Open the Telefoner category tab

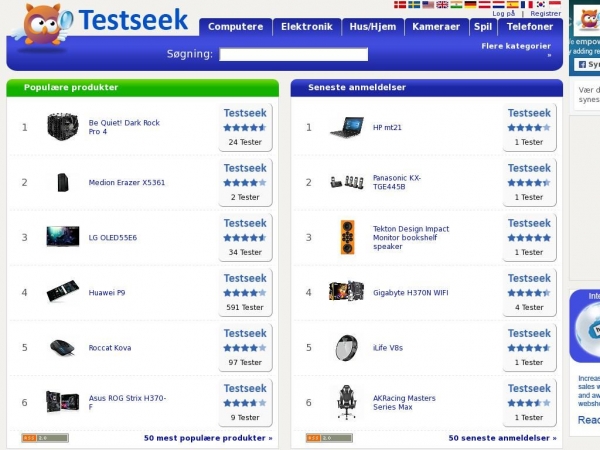click(x=530, y=27)
